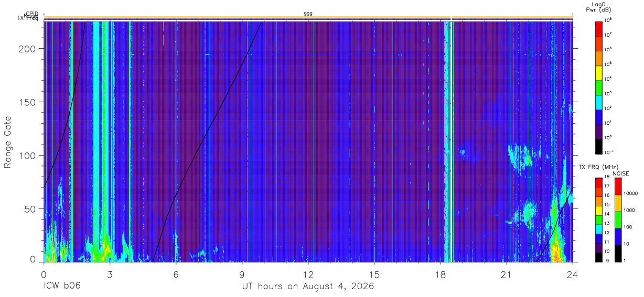644x297 pixels.
Task: Click the 10^-1 label on the power colorbar
Action: pyautogui.click(x=610, y=152)
